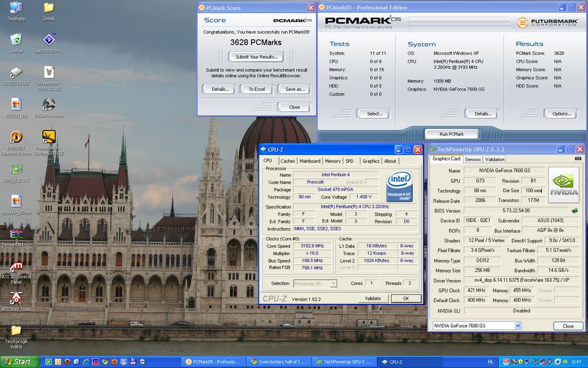Click the yellow security shield tray icon

click(x=521, y=361)
